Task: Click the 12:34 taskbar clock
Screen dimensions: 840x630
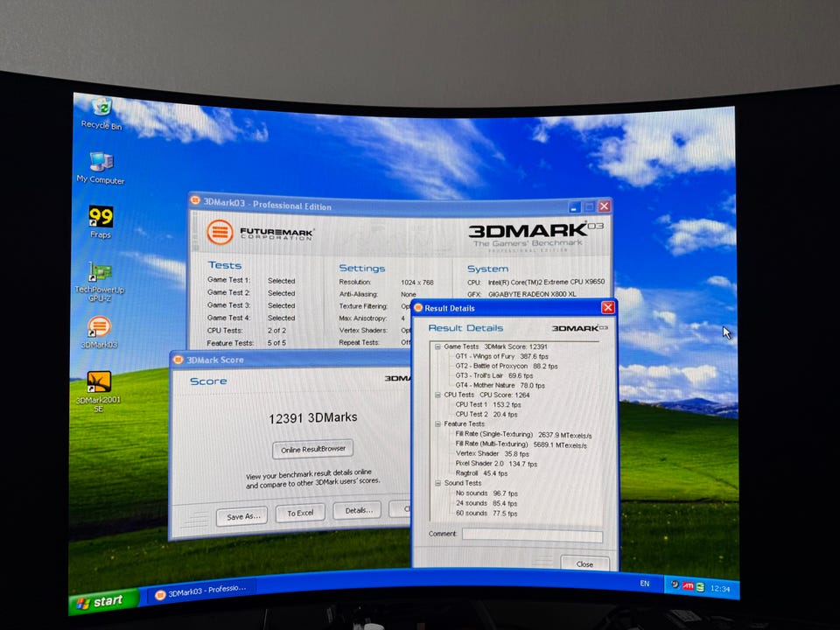Action: 720,589
